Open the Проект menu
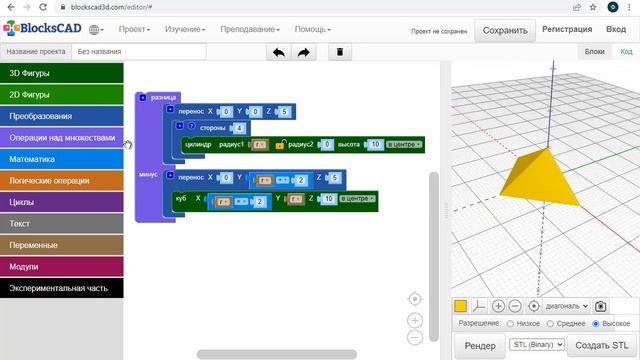The image size is (640, 360). pos(134,29)
